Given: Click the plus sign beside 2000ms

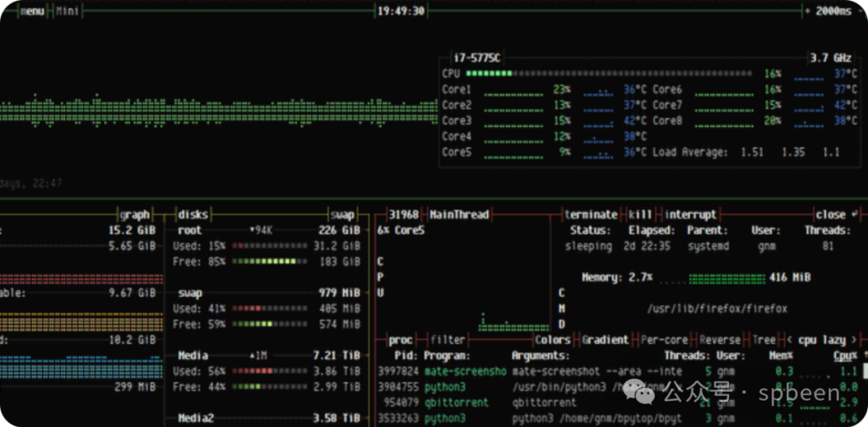Looking at the screenshot, I should pos(807,11).
